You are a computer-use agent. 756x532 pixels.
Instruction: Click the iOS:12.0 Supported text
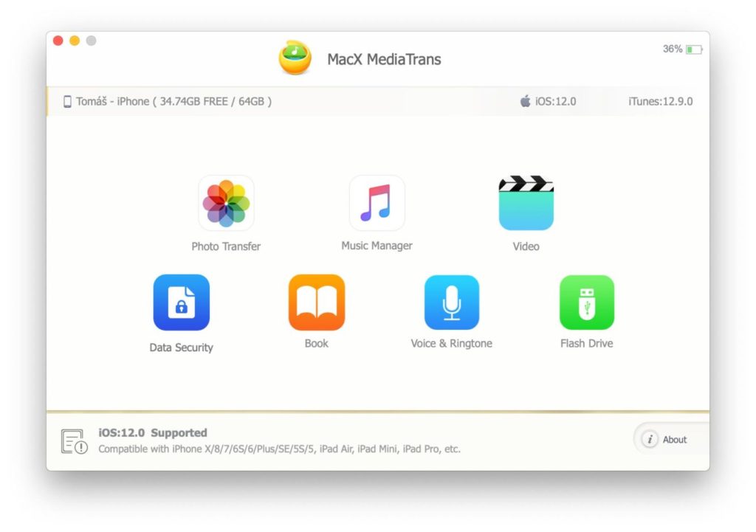(x=154, y=433)
